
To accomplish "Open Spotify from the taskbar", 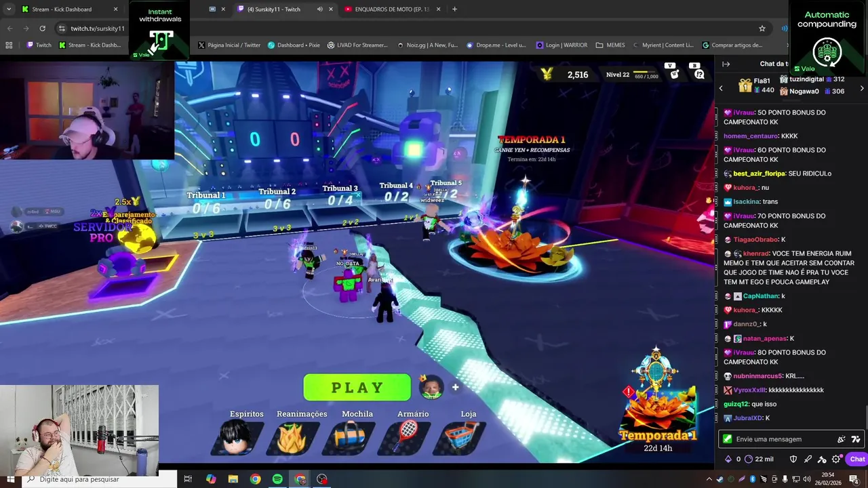I will pyautogui.click(x=277, y=479).
